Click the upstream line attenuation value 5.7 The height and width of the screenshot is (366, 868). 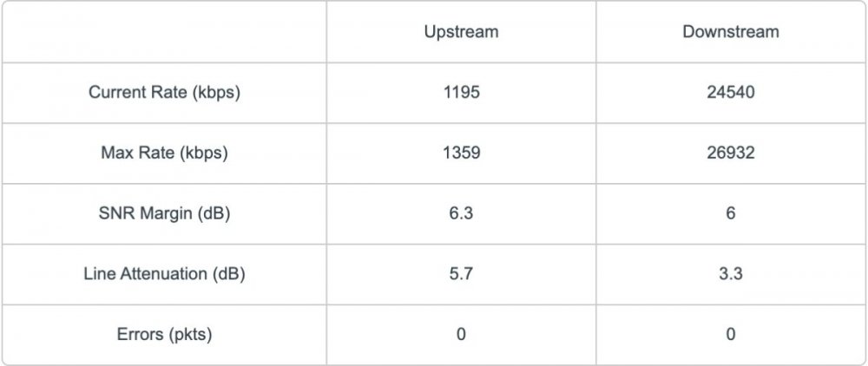[461, 274]
